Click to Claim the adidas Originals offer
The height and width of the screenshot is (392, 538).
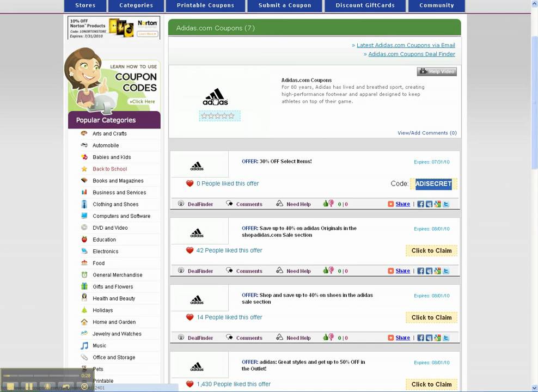point(432,250)
